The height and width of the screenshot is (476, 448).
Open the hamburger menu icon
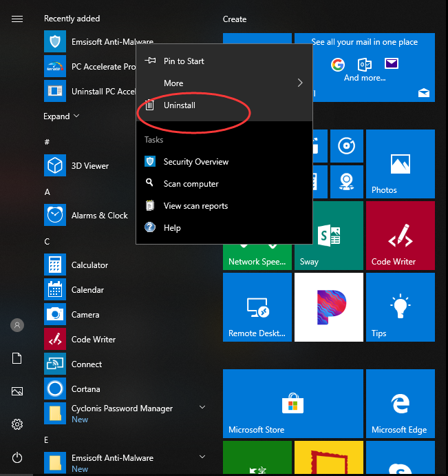17,19
